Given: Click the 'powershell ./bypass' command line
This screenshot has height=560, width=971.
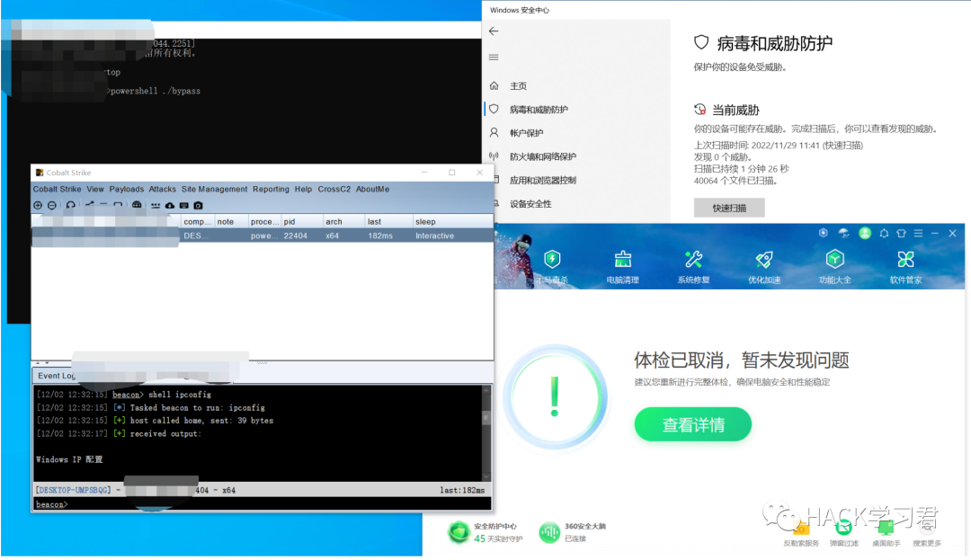Looking at the screenshot, I should [156, 91].
